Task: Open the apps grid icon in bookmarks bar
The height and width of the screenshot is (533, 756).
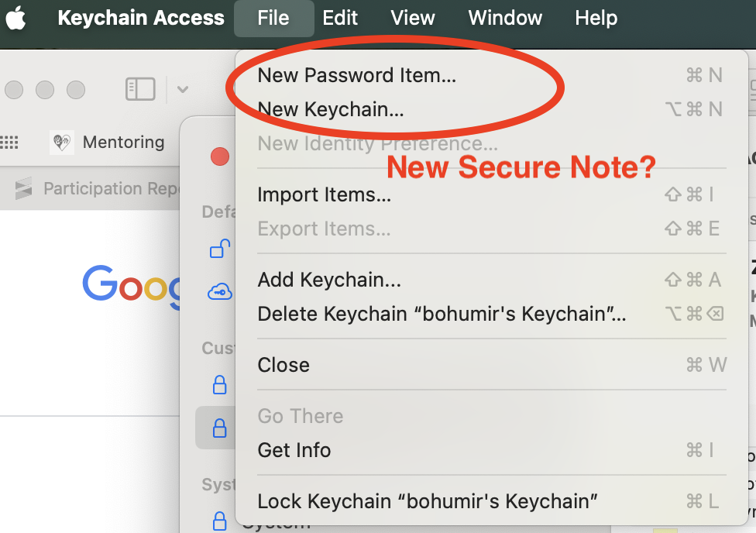Action: (x=9, y=142)
